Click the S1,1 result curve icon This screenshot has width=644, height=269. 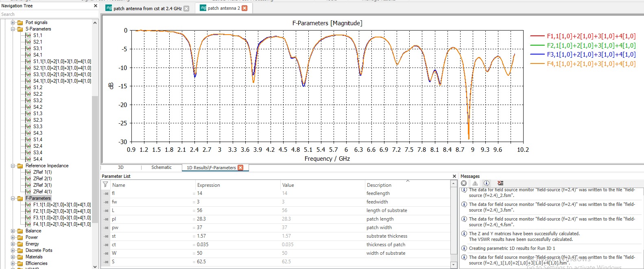coord(28,35)
